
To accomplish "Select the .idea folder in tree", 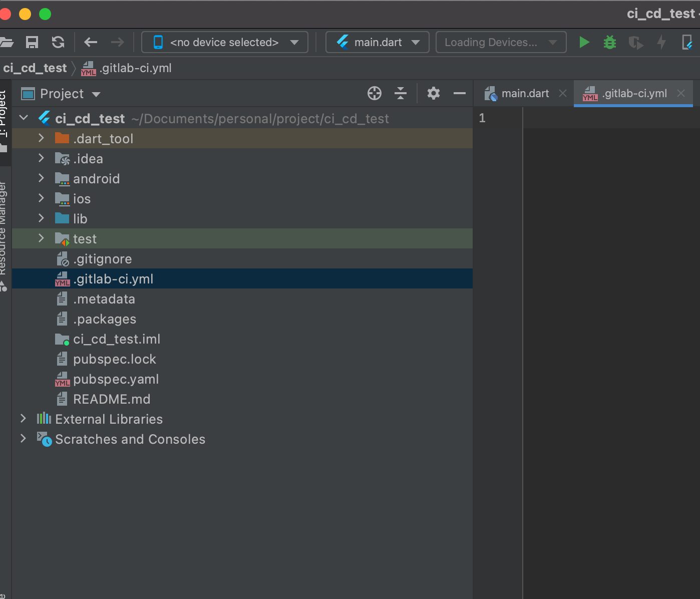I will click(242, 158).
